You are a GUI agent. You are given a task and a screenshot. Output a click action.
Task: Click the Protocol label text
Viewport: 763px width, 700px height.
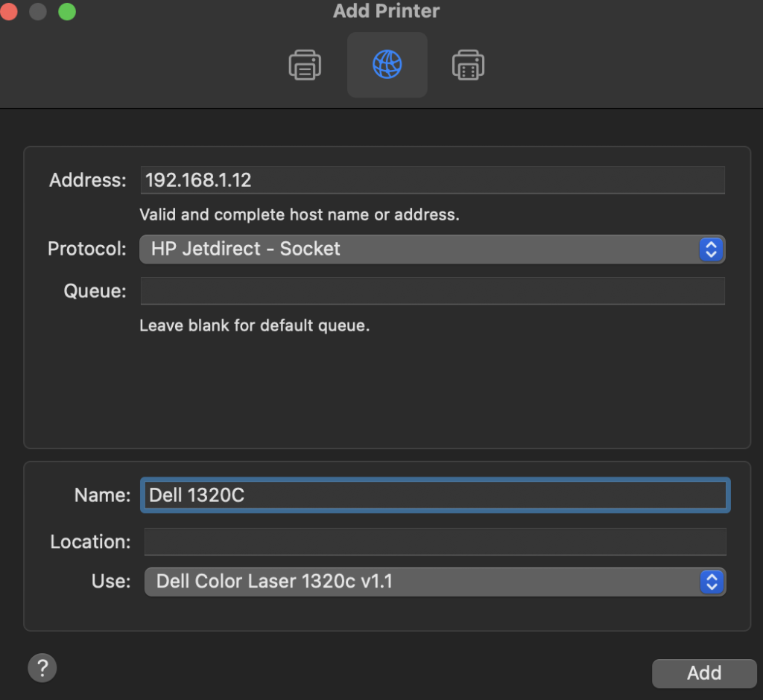(x=87, y=249)
